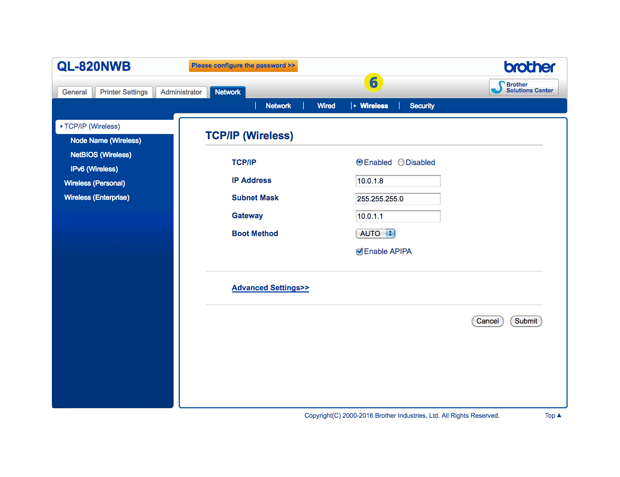Viewport: 620px width, 477px height.
Task: Open the Wired submenu item
Action: tap(326, 106)
